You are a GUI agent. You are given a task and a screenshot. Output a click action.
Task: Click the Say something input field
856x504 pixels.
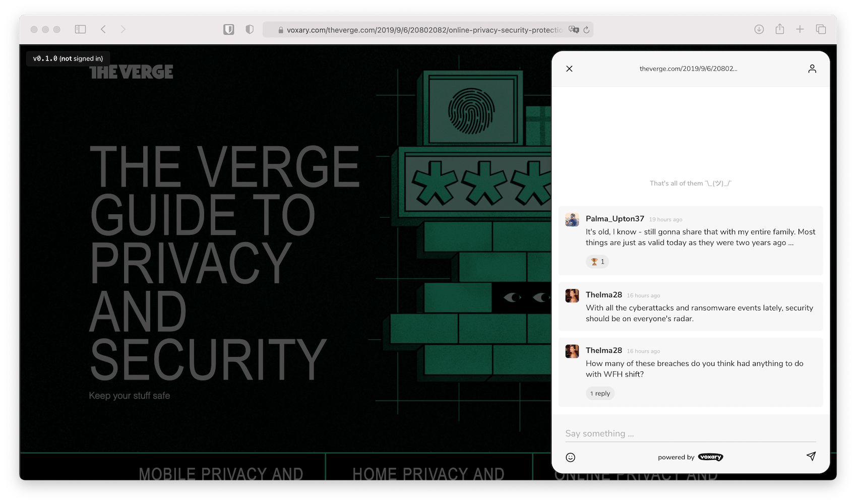coord(691,433)
